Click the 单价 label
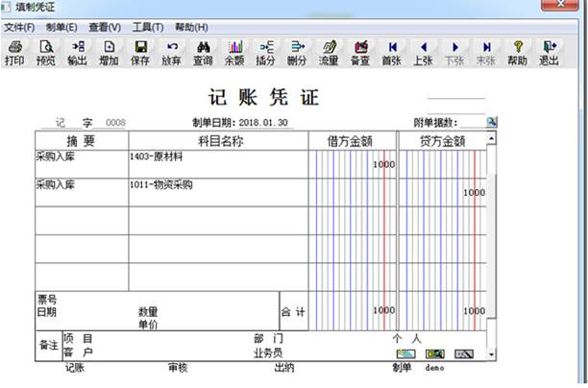The height and width of the screenshot is (388, 588). pos(148,325)
